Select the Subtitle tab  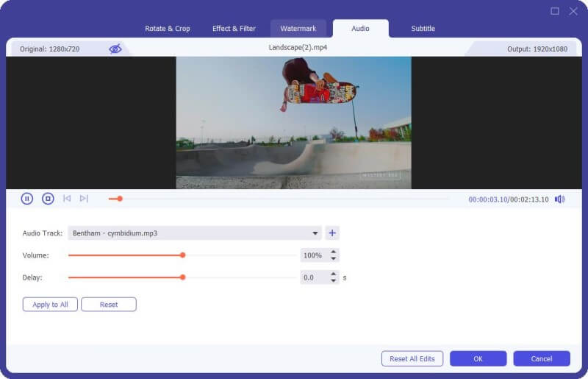[423, 29]
